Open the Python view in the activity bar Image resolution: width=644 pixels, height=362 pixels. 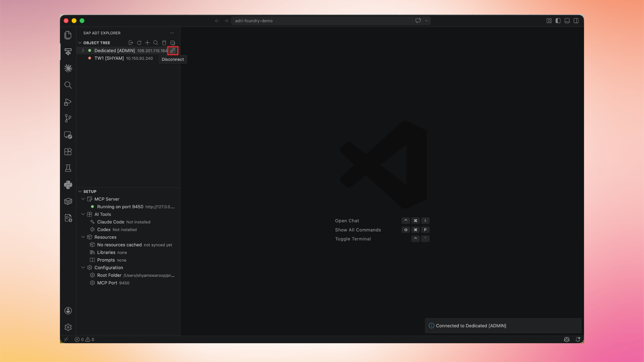(x=68, y=185)
